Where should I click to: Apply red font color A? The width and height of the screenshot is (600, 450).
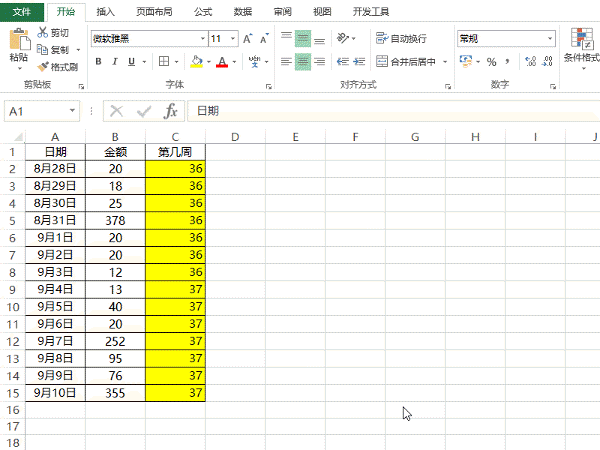(222, 61)
